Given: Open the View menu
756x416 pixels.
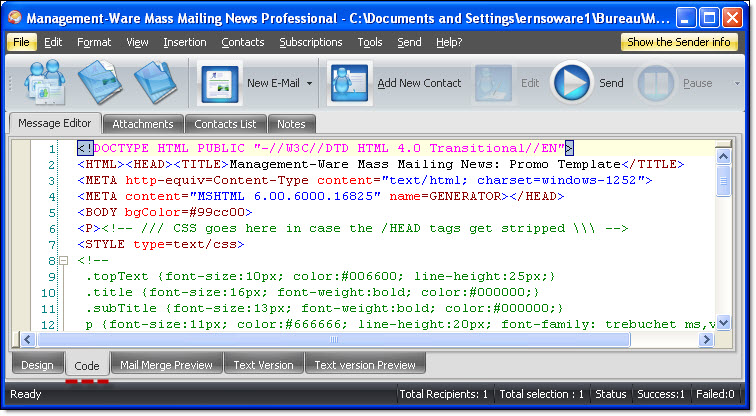Looking at the screenshot, I should pyautogui.click(x=137, y=42).
